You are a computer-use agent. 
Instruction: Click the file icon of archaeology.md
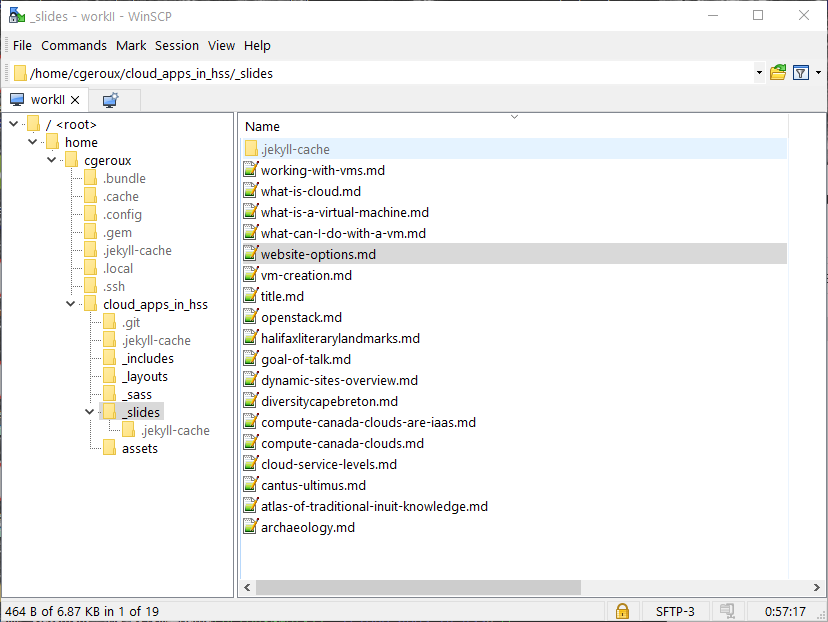tap(250, 526)
